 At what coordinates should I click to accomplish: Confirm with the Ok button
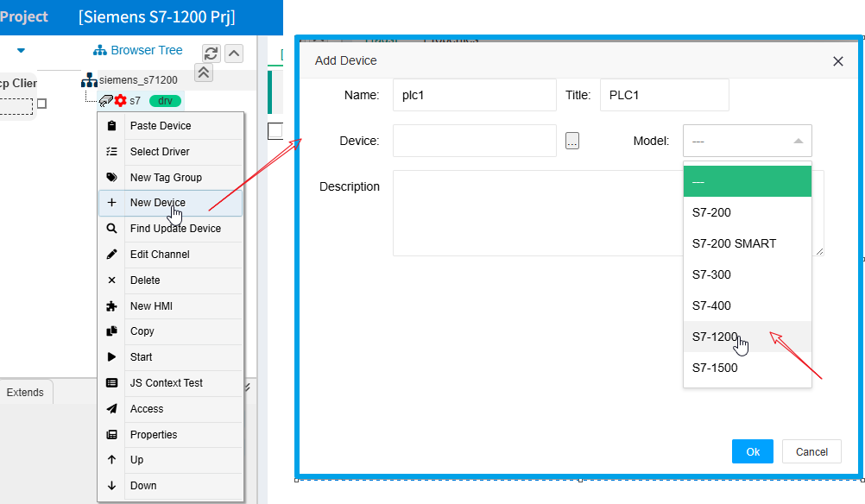(x=753, y=451)
